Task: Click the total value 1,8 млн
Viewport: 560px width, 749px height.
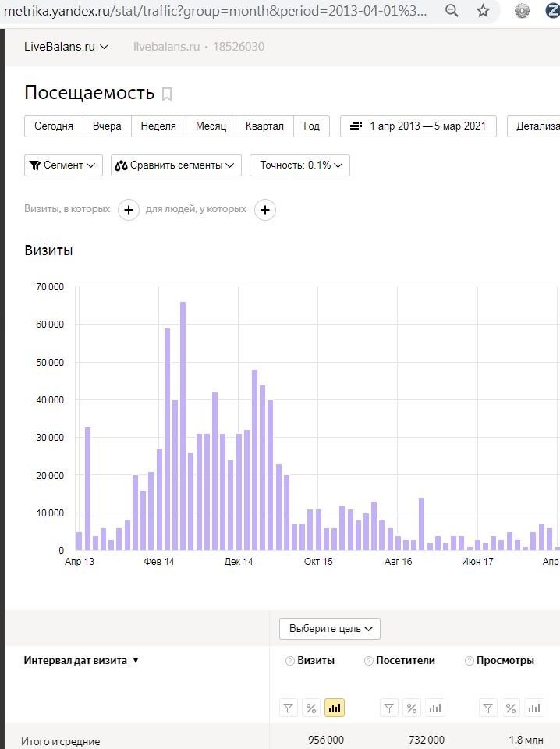Action: 526,740
